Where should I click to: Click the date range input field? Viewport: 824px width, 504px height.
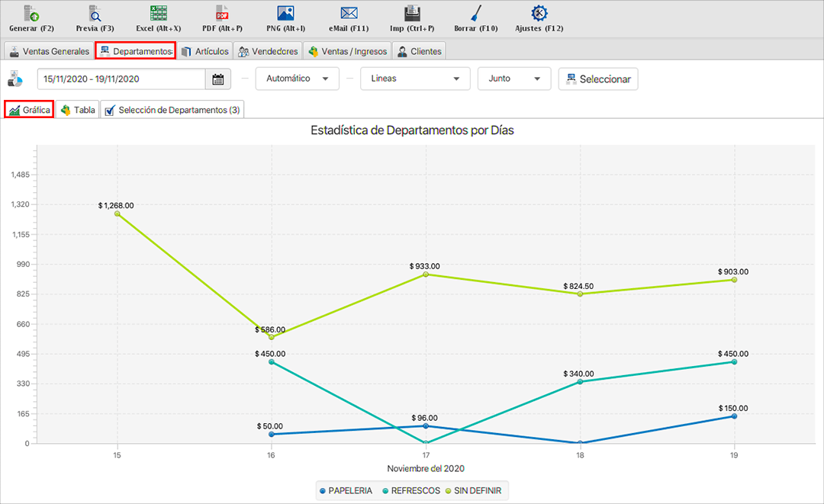click(x=121, y=79)
